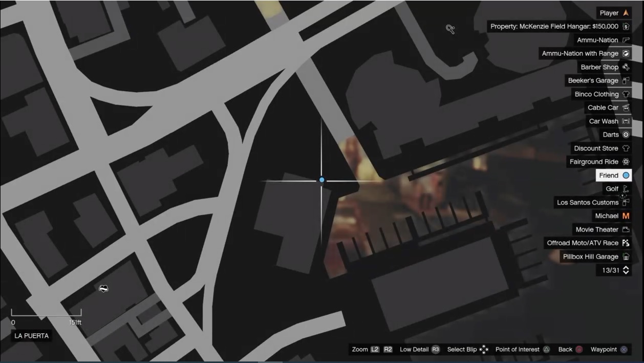Screen dimensions: 644x363
Task: Click the 151ft scale label
Action: pyautogui.click(x=75, y=323)
